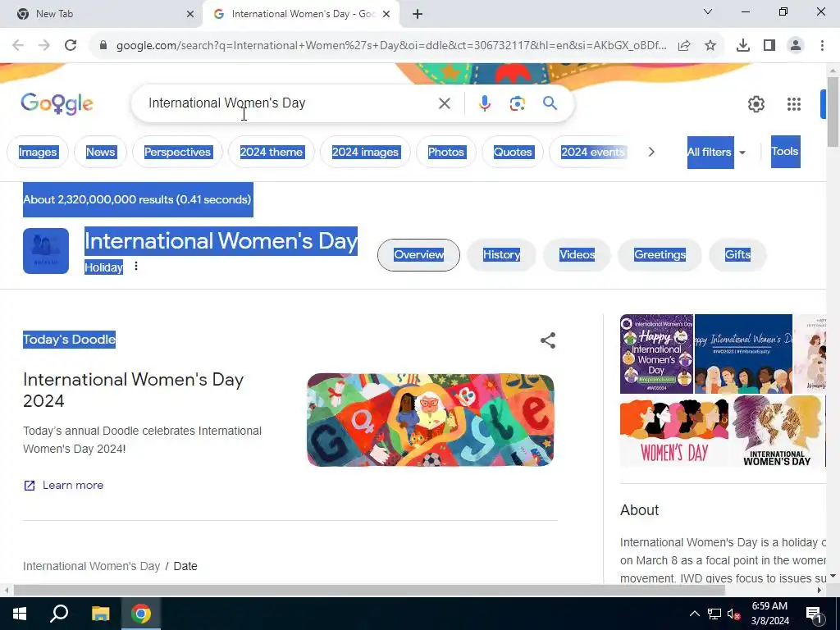Select the 2024 theme chip
840x630 pixels.
271,152
